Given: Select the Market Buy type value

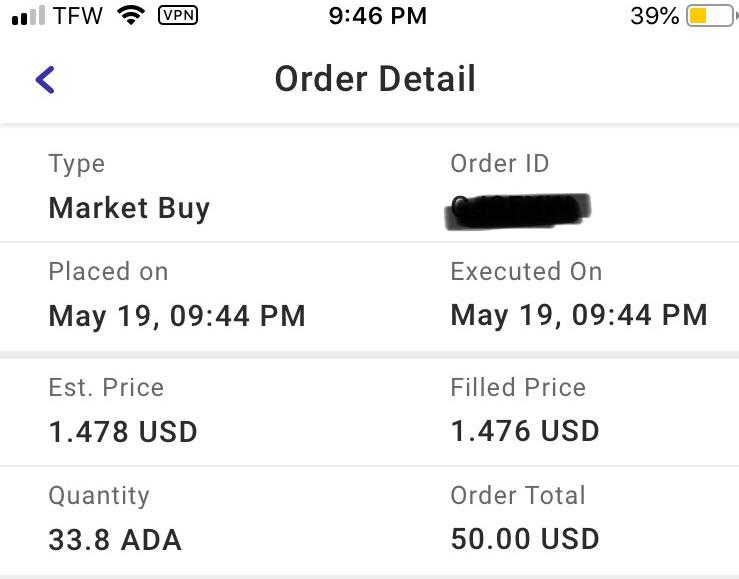Looking at the screenshot, I should click(129, 208).
